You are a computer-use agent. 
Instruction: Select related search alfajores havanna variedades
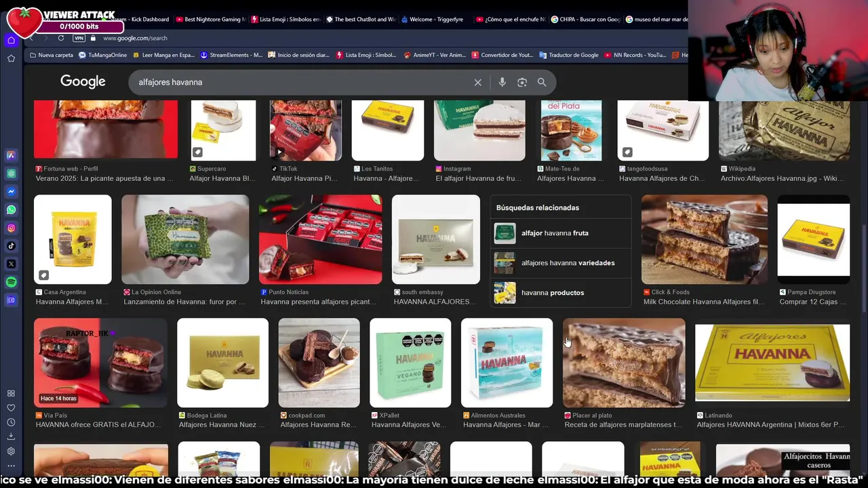pos(561,263)
